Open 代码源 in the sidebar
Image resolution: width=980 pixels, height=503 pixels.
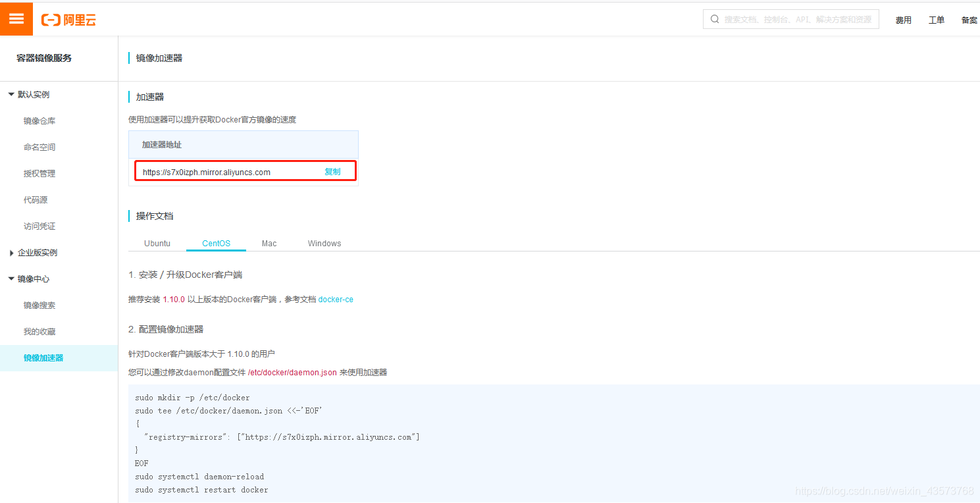36,200
